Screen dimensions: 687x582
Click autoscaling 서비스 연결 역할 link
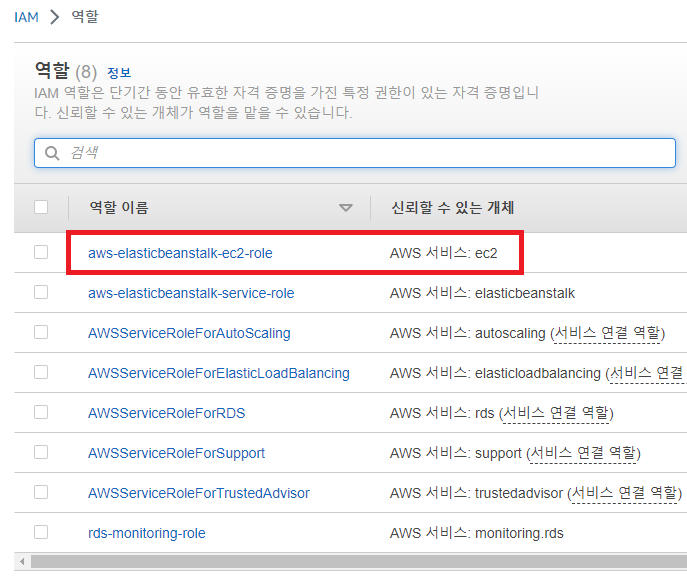[x=607, y=334]
